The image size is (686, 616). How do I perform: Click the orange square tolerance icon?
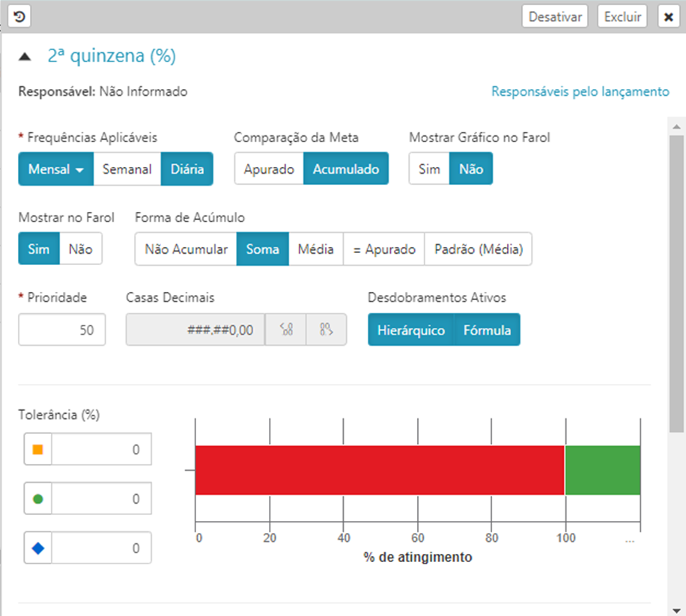coord(38,449)
